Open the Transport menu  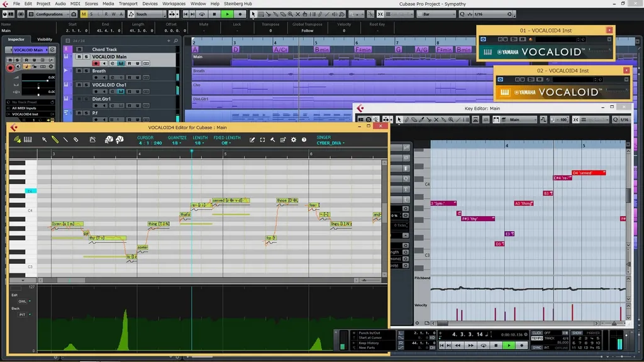pyautogui.click(x=128, y=4)
